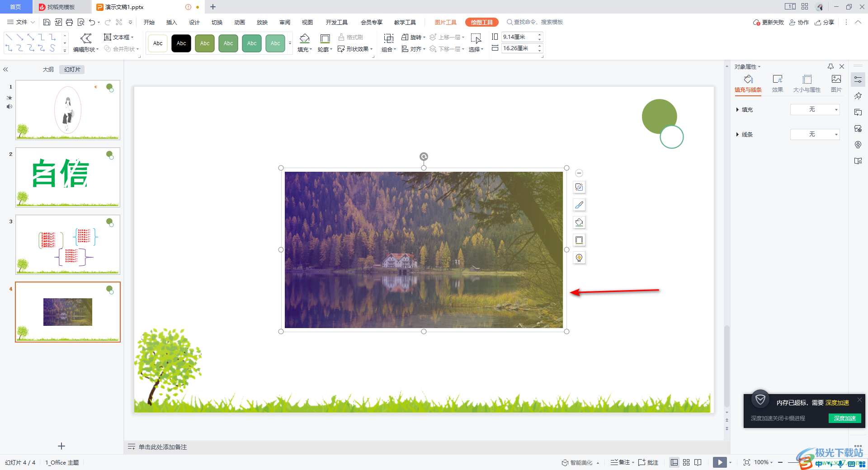Click the shape height field 9.14厘米
The image size is (868, 470).
tap(519, 37)
